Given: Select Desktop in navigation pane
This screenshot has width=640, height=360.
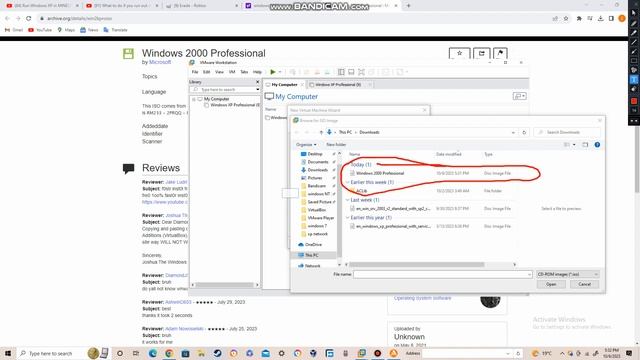Looking at the screenshot, I should coord(315,154).
